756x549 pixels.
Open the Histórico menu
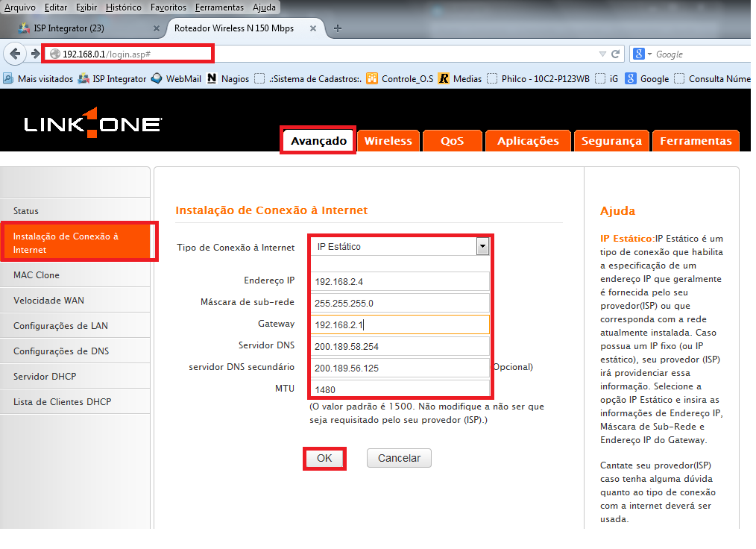tap(124, 7)
